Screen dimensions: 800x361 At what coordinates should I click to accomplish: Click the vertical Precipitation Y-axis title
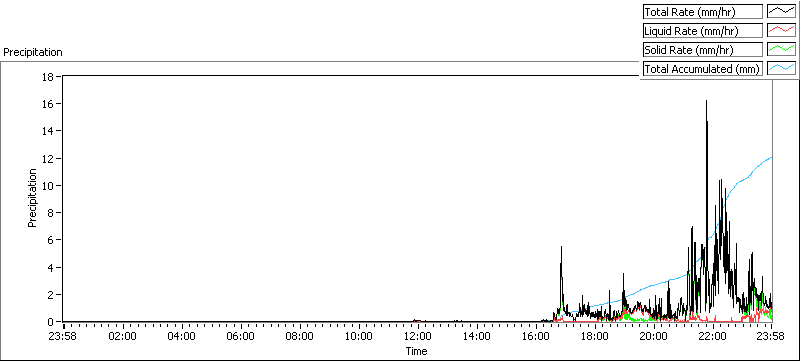pyautogui.click(x=33, y=198)
